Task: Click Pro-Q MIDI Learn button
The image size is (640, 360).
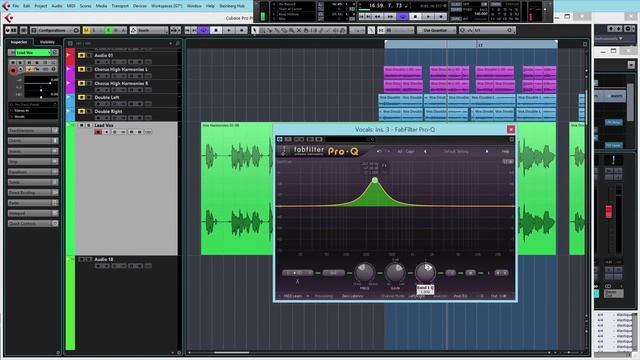Action: click(x=293, y=296)
